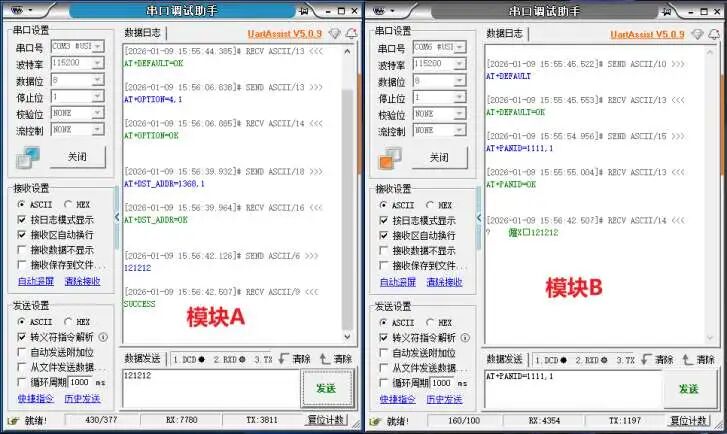
Task: Click the bell notification icon in left window
Action: 351,33
